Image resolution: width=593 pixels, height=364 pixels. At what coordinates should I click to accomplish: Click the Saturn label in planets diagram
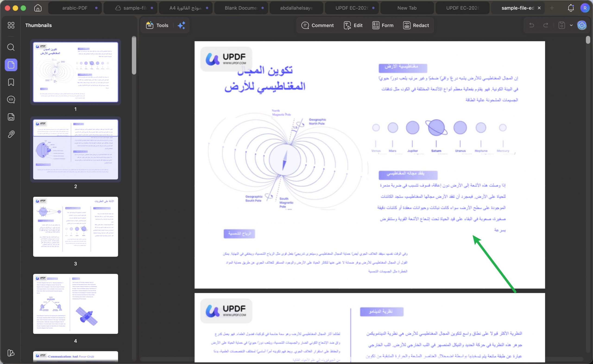pyautogui.click(x=436, y=151)
